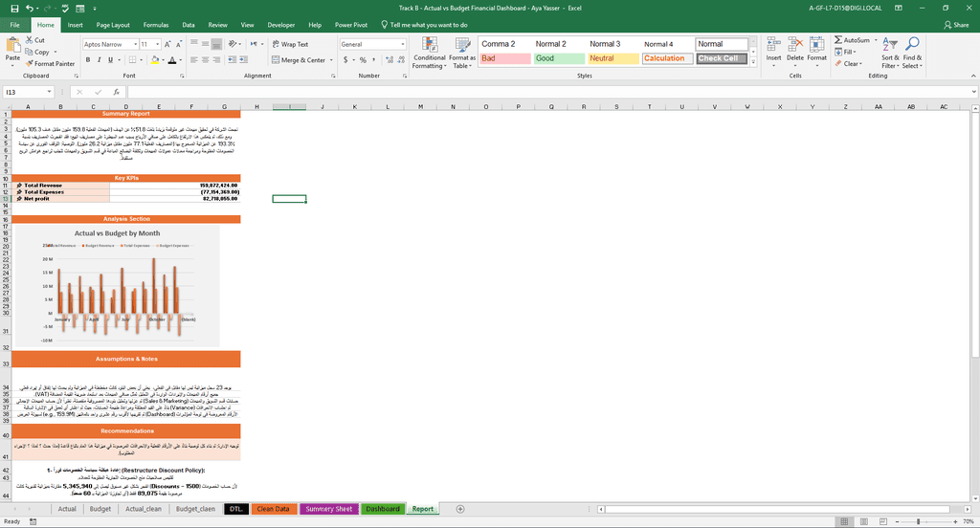The height and width of the screenshot is (528, 980).
Task: Switch to the Power Pivot tab
Action: [350, 25]
